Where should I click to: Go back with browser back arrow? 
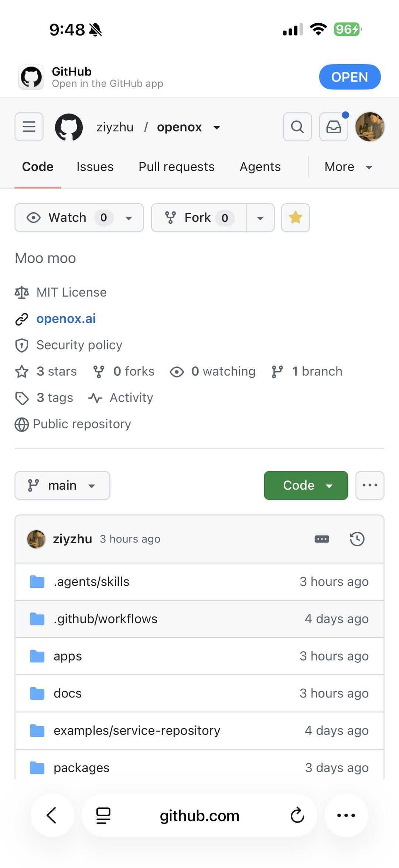click(52, 815)
